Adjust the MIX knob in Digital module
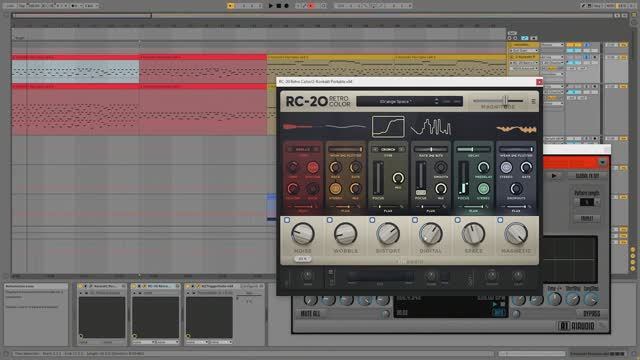The width and height of the screenshot is (640, 360). [x=440, y=189]
